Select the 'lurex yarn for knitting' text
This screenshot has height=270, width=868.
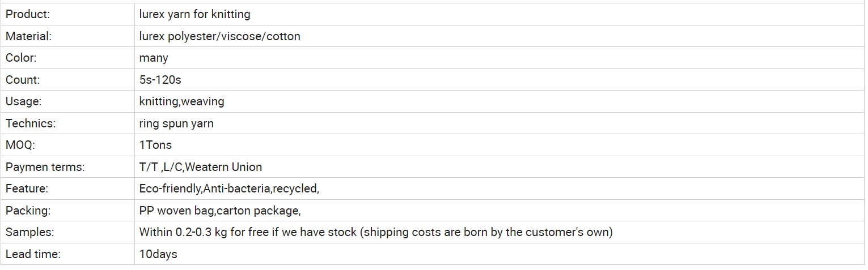(194, 14)
